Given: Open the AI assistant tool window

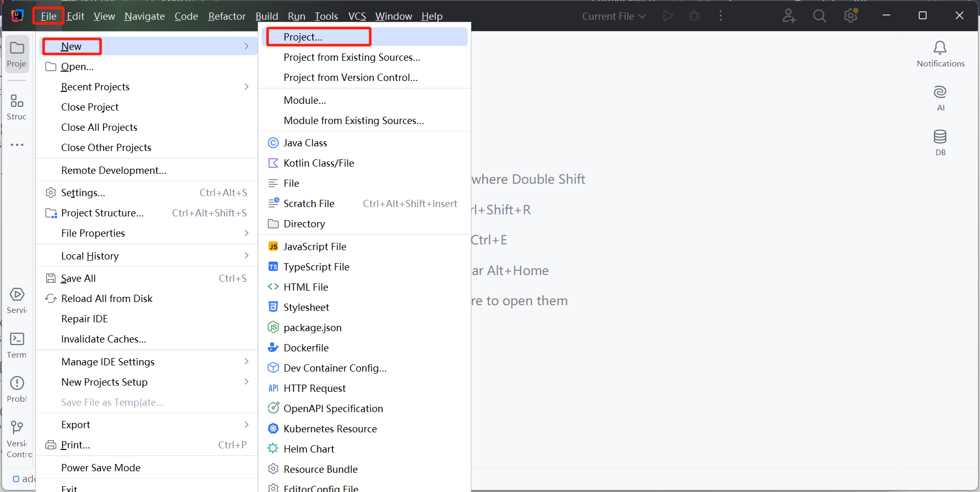Looking at the screenshot, I should (940, 93).
